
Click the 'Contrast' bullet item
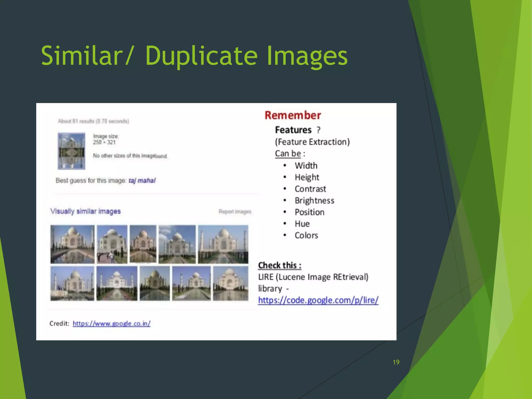[310, 189]
